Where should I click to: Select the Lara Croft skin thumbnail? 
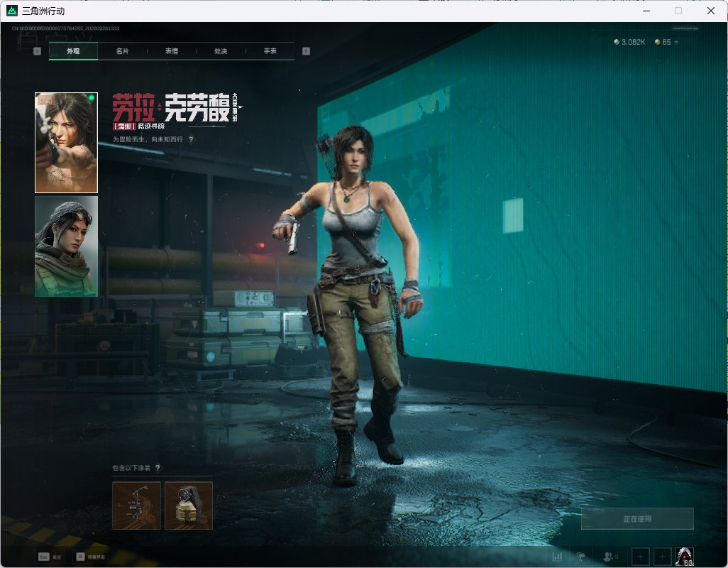(x=67, y=143)
